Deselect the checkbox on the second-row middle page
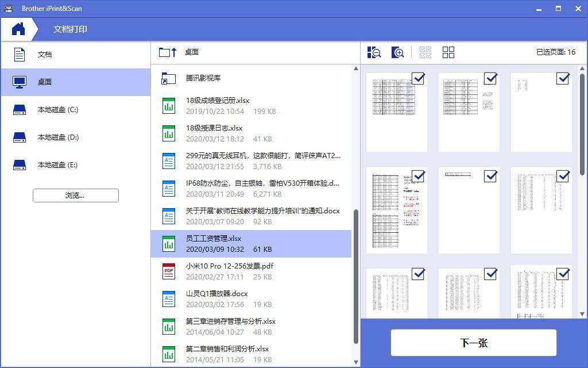588x368 pixels. point(490,177)
